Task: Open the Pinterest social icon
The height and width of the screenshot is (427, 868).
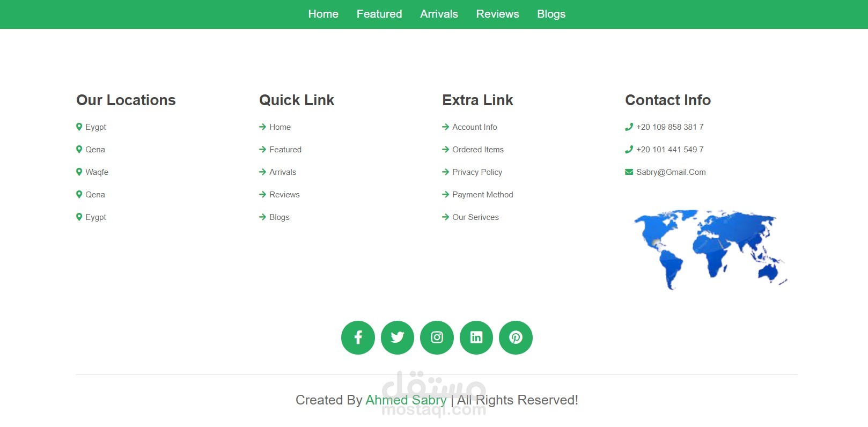Action: pos(516,337)
